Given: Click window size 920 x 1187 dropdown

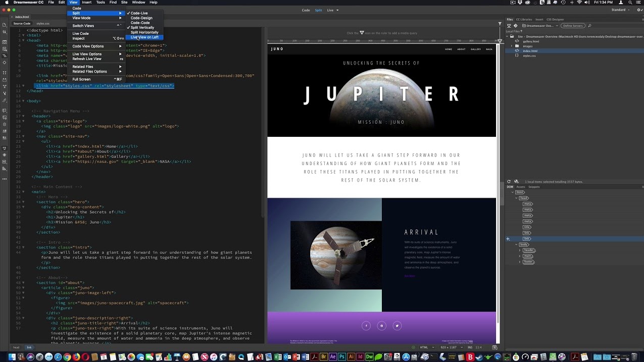Looking at the screenshot, I should pos(452,347).
